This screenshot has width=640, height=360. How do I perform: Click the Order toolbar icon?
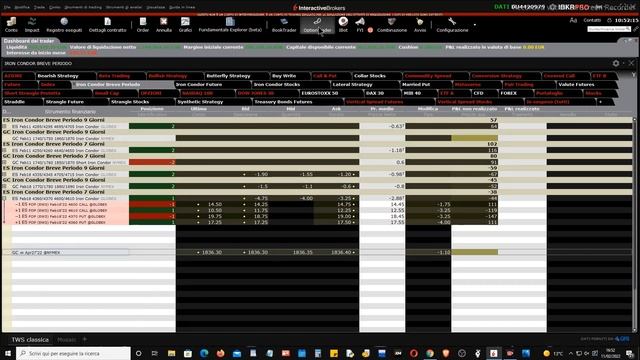coord(142,24)
